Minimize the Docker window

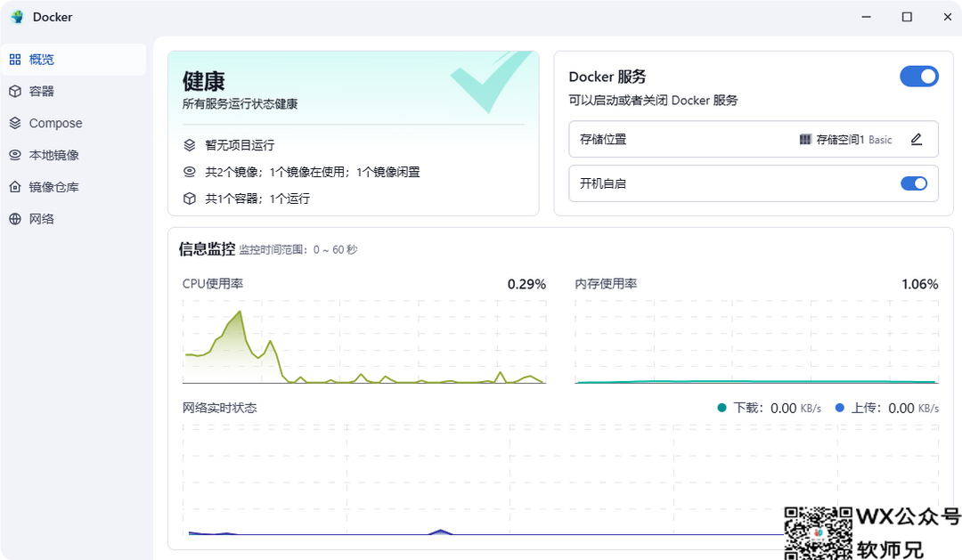[867, 17]
